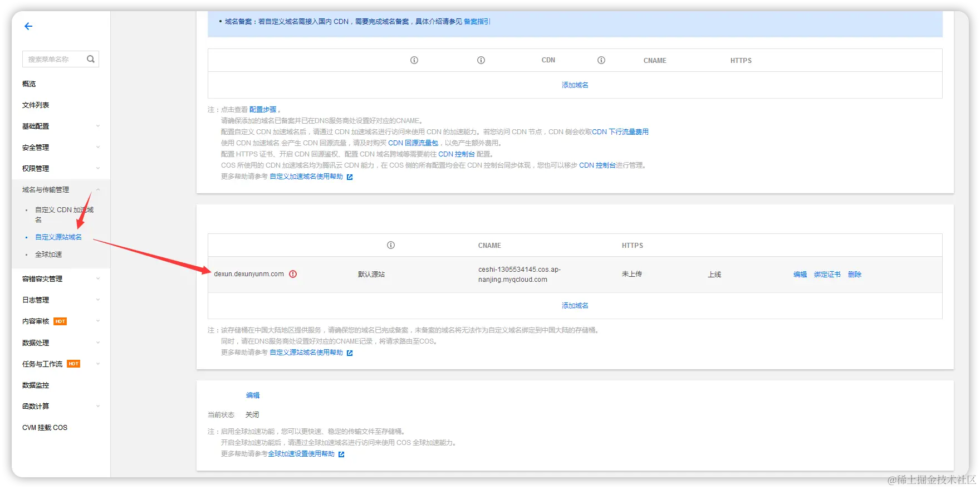
Task: Open the external link icon after 自定义加速域名使用帮助
Action: pyautogui.click(x=350, y=177)
